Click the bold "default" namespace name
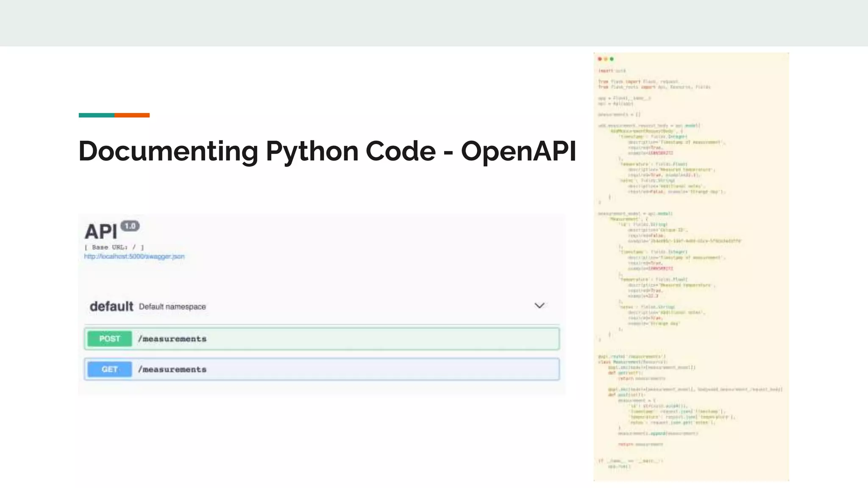The width and height of the screenshot is (868, 488). (111, 306)
